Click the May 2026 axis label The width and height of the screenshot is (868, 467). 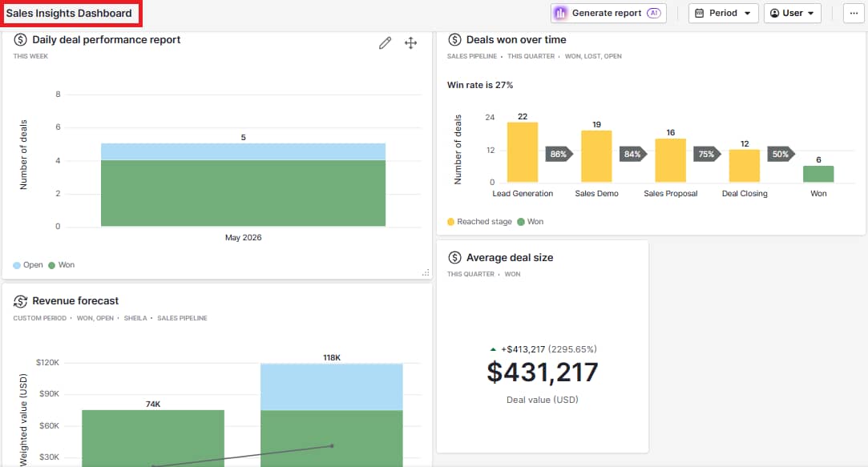243,237
